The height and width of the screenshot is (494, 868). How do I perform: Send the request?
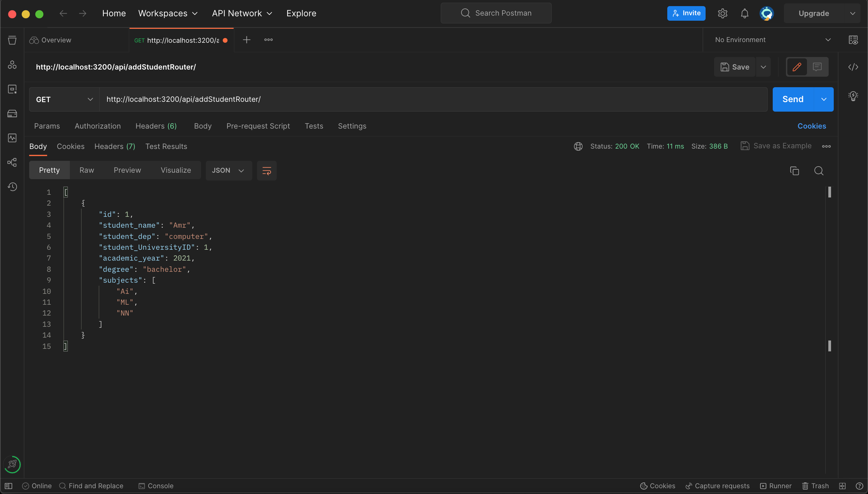(x=793, y=99)
